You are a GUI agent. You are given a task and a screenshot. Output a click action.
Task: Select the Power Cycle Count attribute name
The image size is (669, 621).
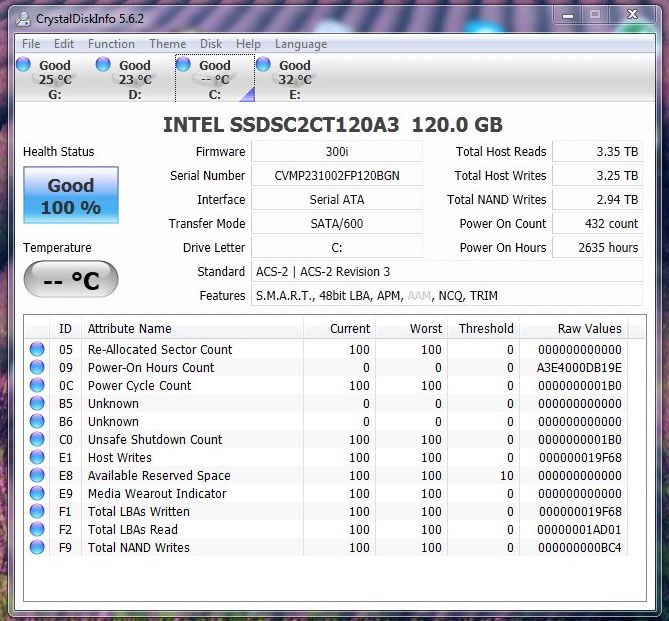coord(140,385)
